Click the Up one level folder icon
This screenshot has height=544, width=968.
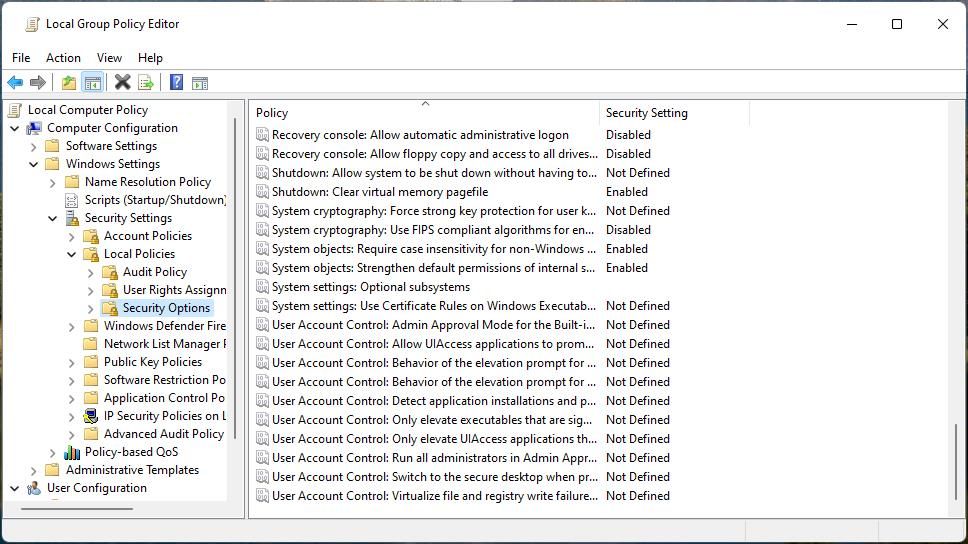pyautogui.click(x=69, y=82)
